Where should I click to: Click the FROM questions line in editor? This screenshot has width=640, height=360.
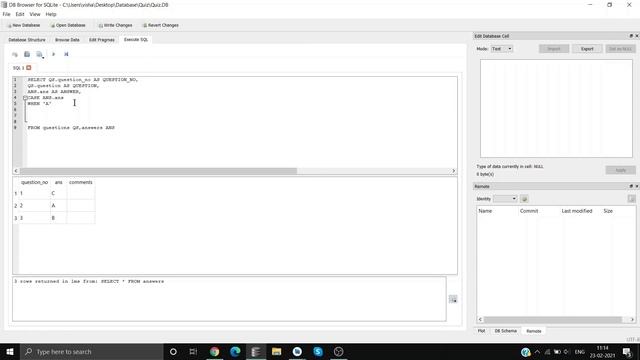click(71, 128)
